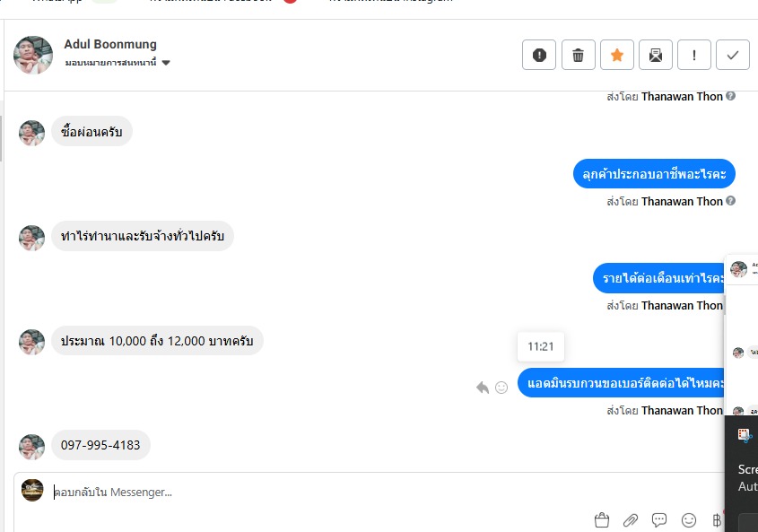
Task: Mark conversation as spam with exclamation circle icon
Action: pos(539,55)
